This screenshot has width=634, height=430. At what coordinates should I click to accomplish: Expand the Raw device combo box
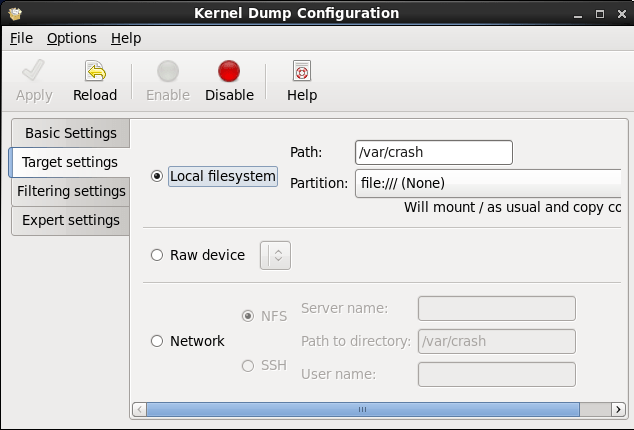(x=275, y=255)
